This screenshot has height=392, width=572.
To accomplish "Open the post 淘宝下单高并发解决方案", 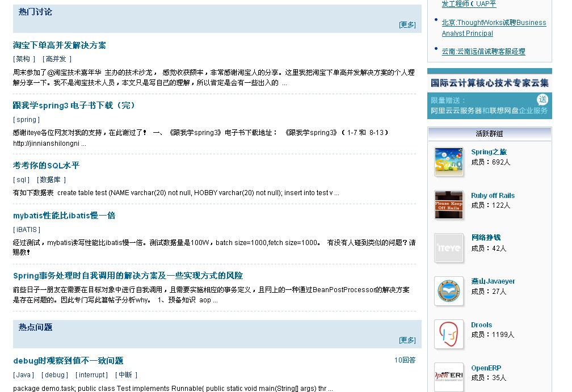I will [60, 45].
